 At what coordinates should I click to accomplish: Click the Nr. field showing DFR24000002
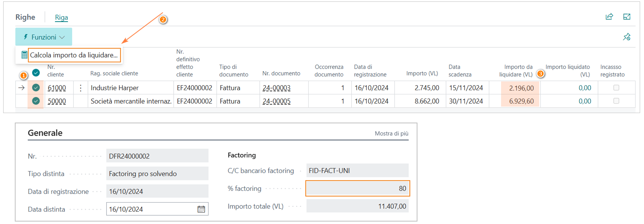point(157,156)
